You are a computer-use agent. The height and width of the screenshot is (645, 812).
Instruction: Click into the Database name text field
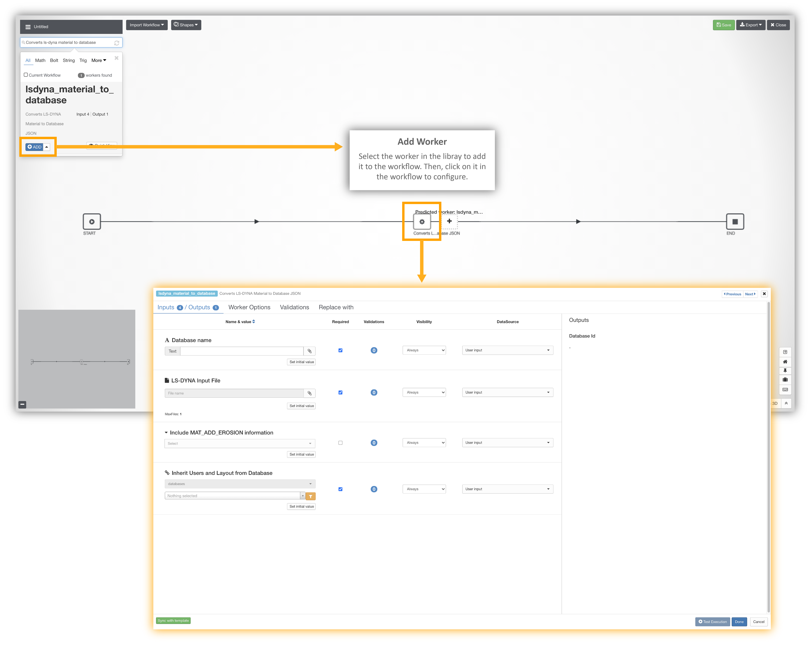click(x=242, y=351)
